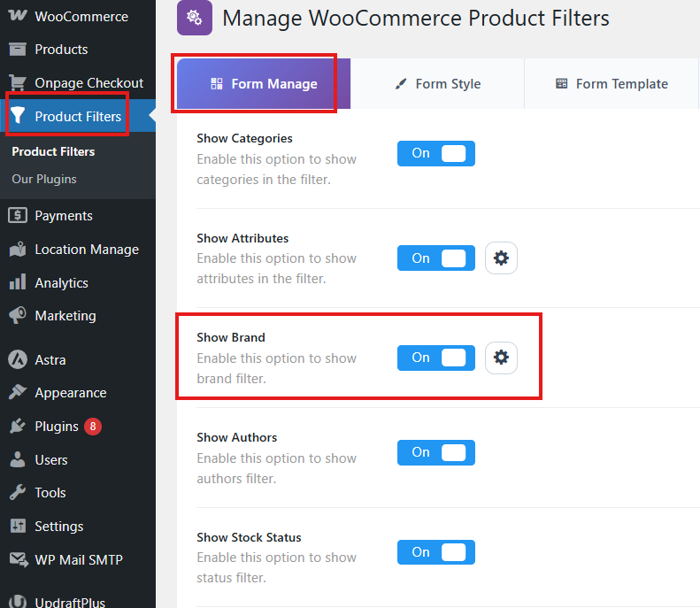Viewport: 700px width, 608px height.
Task: Open Show Attributes gear settings
Action: pos(501,258)
